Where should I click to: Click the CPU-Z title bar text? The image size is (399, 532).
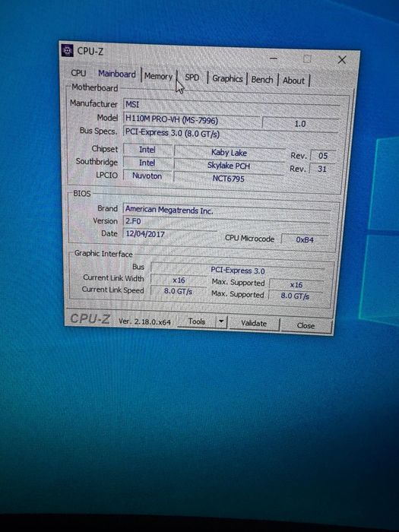tap(90, 51)
